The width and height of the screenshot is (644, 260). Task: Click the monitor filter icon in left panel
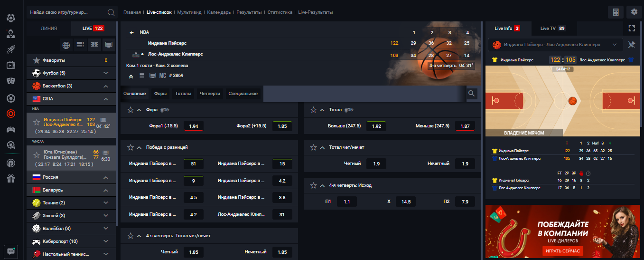109,45
